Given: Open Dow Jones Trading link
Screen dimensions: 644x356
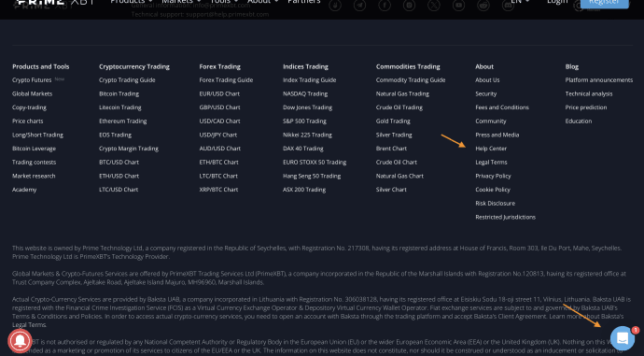Looking at the screenshot, I should [307, 107].
